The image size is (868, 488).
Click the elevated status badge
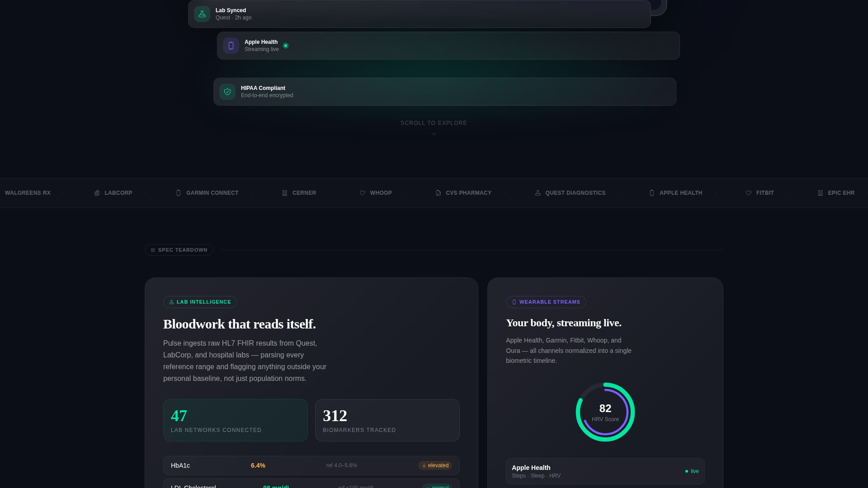tap(435, 465)
